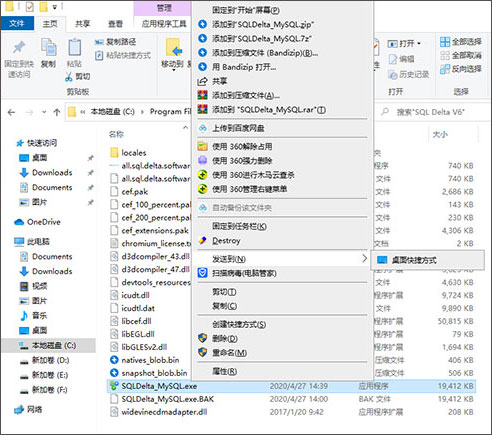The height and width of the screenshot is (435, 492).
Task: Select 快速访问 in navigation pane
Action: tap(37, 143)
